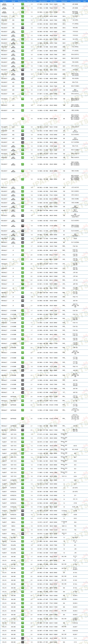Click the Model column header
Image resolution: width=88 pixels, height=644 pixels.
pyautogui.click(x=13, y=1)
